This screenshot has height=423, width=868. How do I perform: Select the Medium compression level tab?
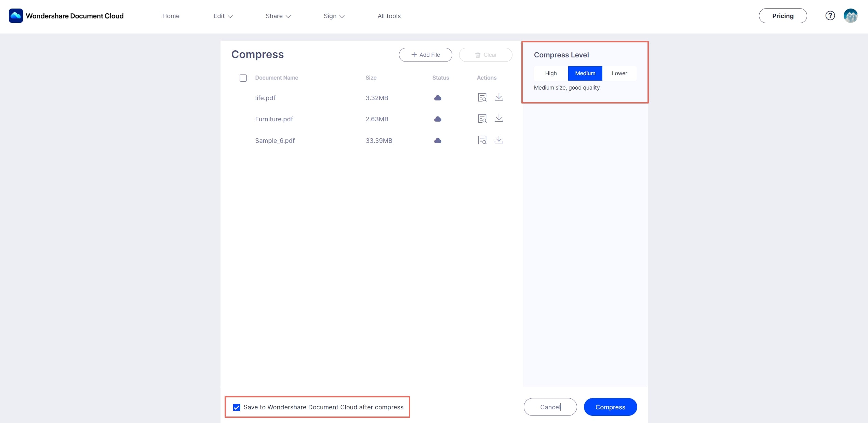[585, 73]
